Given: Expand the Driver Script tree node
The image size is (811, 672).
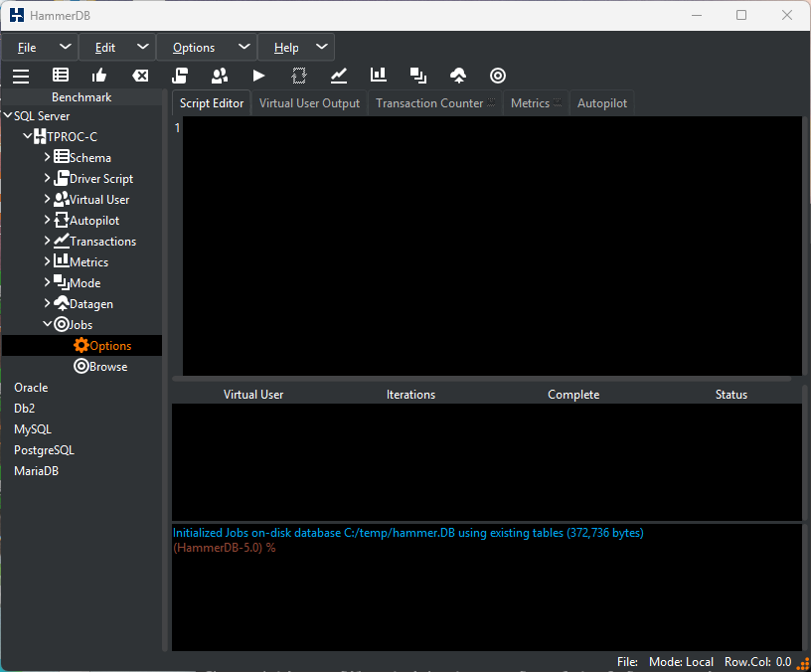Looking at the screenshot, I should (x=47, y=177).
